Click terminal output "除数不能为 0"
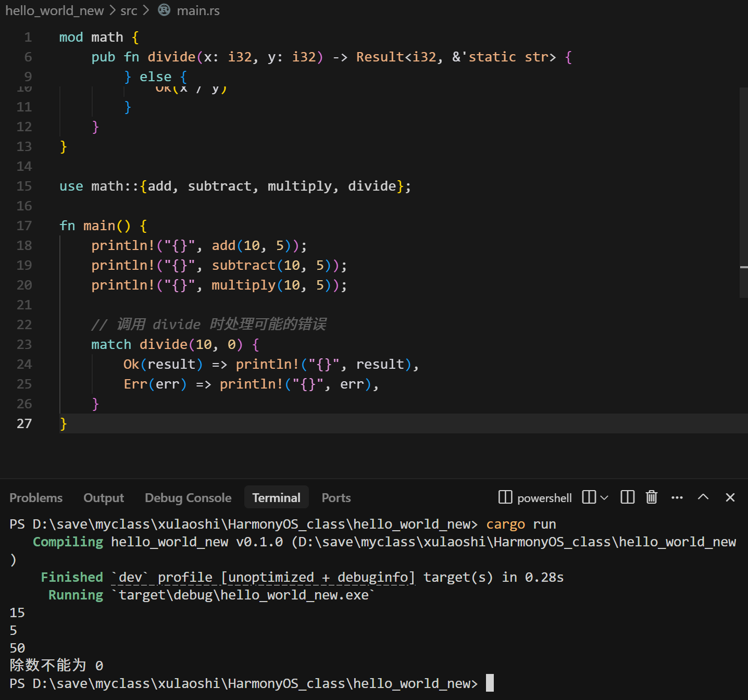The width and height of the screenshot is (748, 700). tap(56, 665)
